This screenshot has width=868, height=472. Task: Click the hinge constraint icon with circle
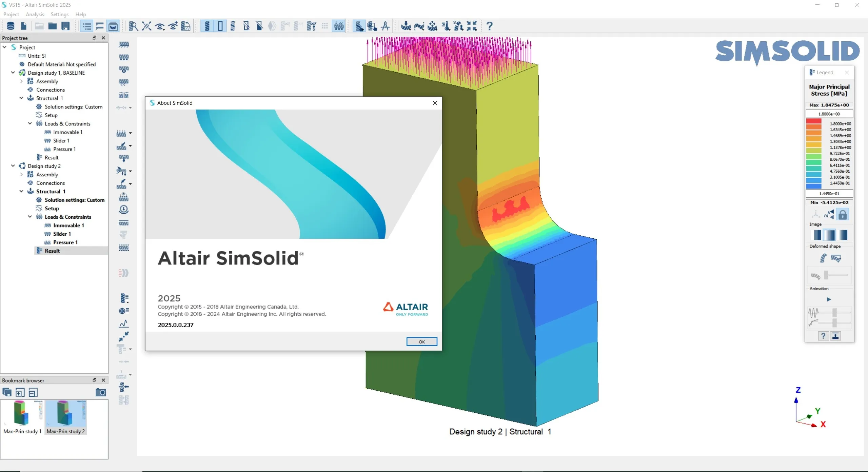(x=124, y=70)
